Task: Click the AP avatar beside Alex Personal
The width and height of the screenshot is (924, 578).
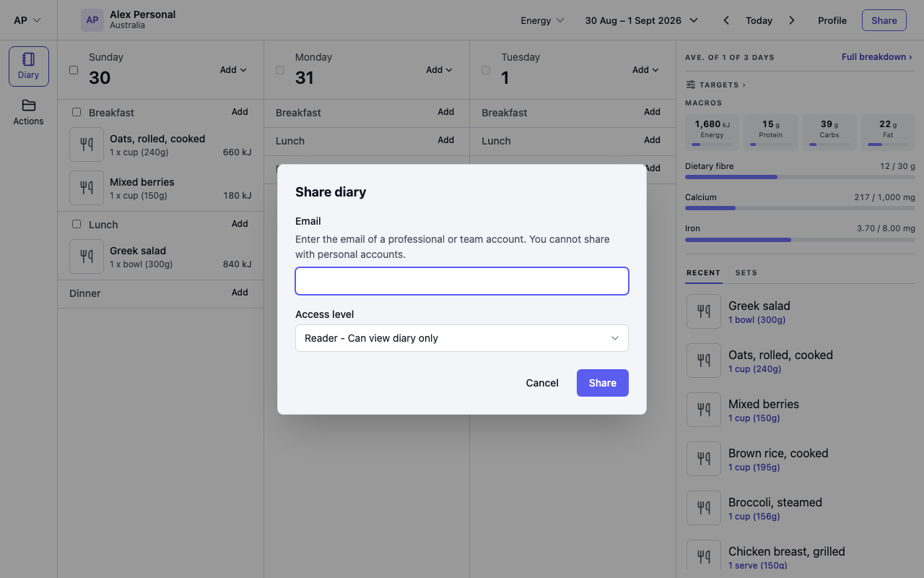Action: [x=92, y=20]
